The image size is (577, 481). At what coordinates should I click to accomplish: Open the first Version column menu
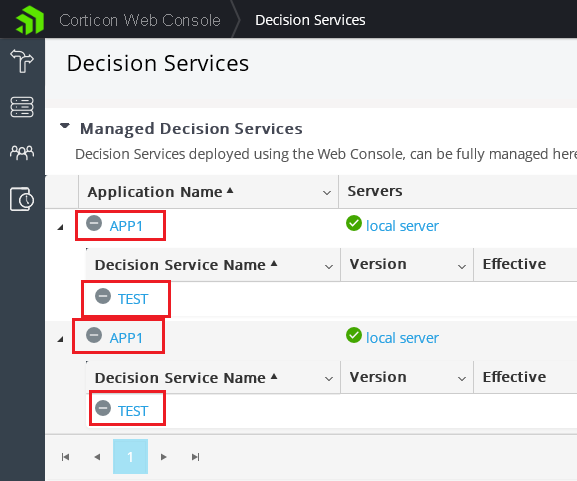(x=462, y=266)
